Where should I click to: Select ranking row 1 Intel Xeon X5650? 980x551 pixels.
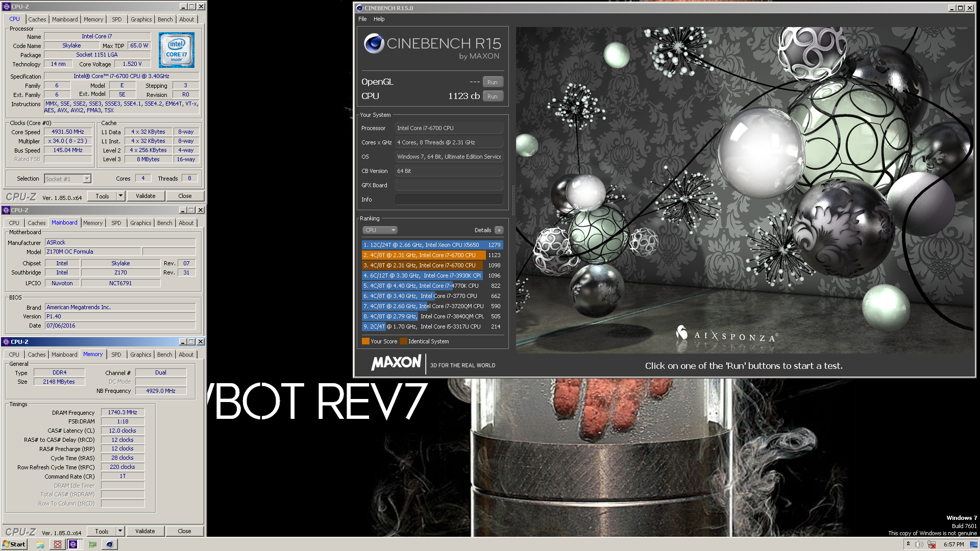[x=432, y=245]
